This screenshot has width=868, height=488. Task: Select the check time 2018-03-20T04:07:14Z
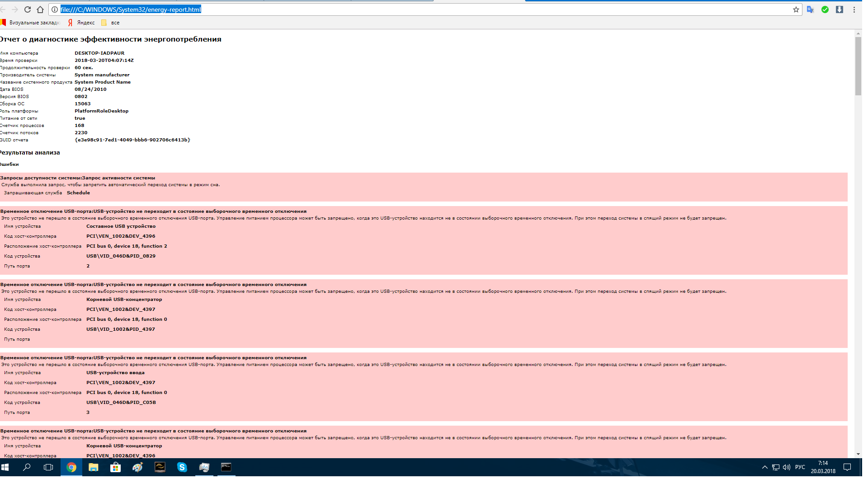pyautogui.click(x=104, y=61)
